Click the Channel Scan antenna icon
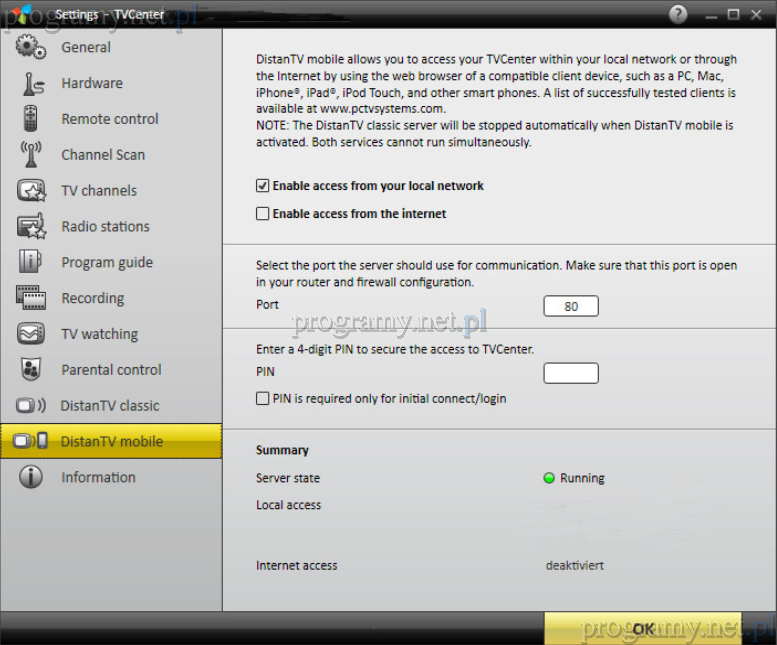The height and width of the screenshot is (645, 777). [x=31, y=155]
